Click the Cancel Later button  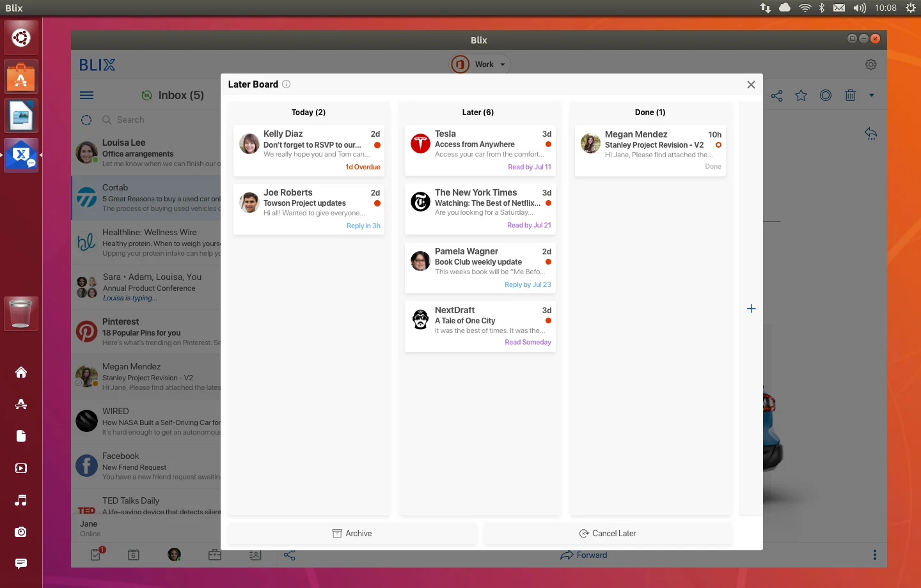pos(608,534)
